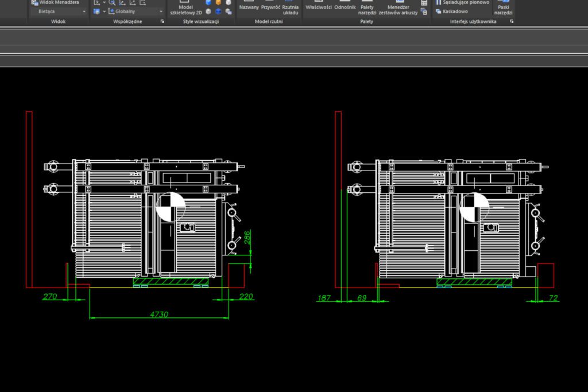Viewport: 588px width, 392px height.
Task: Open the calculator icon in Palety panel
Action: pyautogui.click(x=424, y=3)
